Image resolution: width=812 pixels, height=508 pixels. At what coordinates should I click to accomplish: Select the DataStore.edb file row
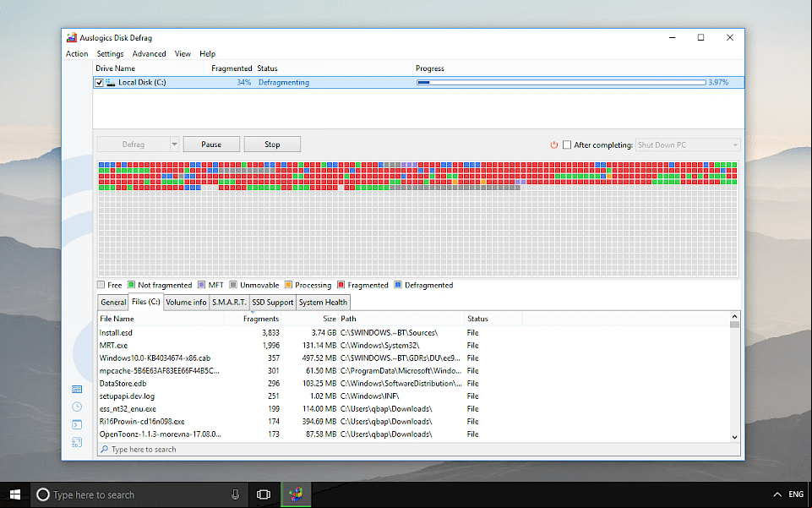pyautogui.click(x=413, y=384)
